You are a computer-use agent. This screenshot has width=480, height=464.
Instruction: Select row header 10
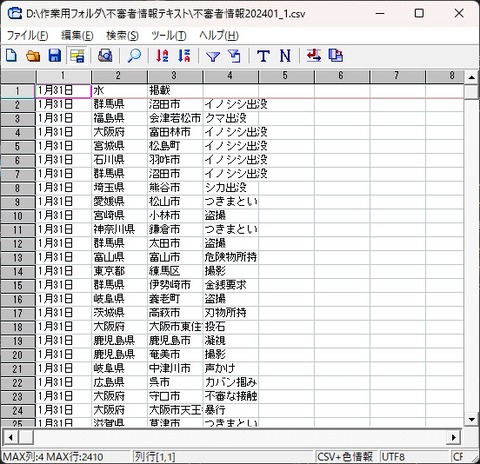pyautogui.click(x=18, y=216)
